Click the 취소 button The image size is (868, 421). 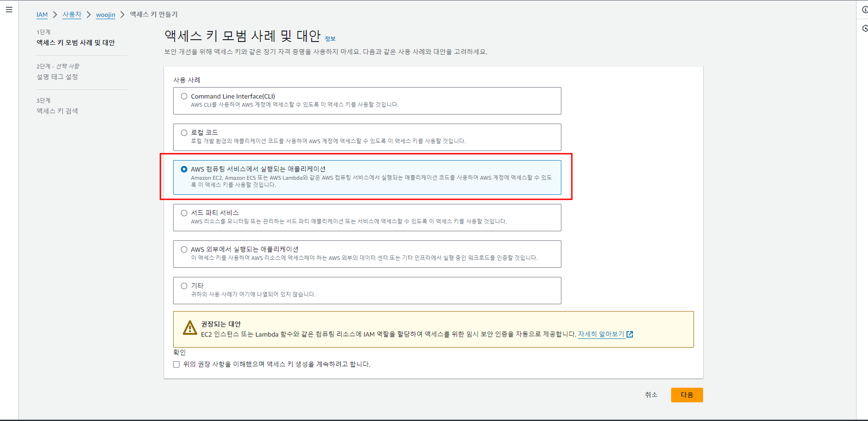(651, 395)
